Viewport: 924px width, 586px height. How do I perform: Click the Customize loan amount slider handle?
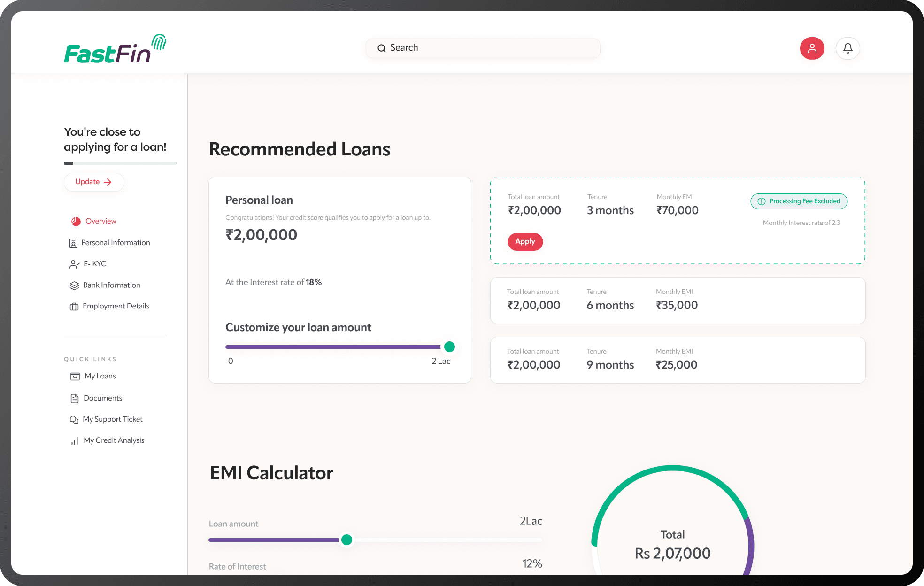(x=449, y=347)
